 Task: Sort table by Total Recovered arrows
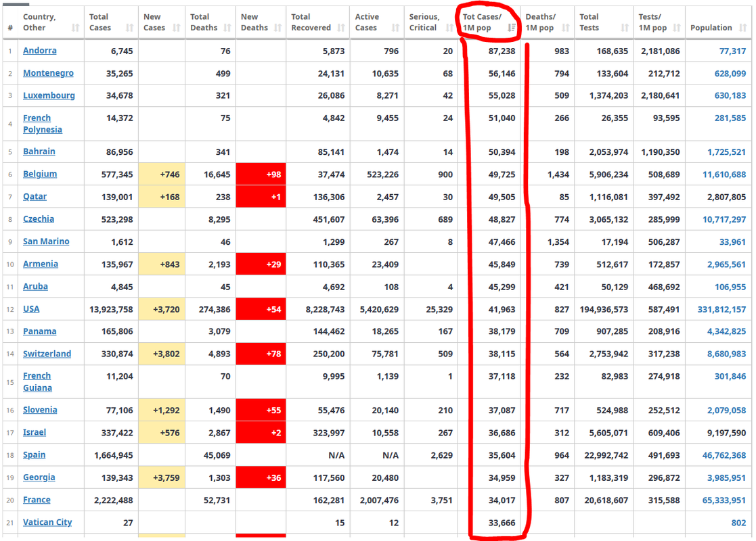[x=341, y=28]
